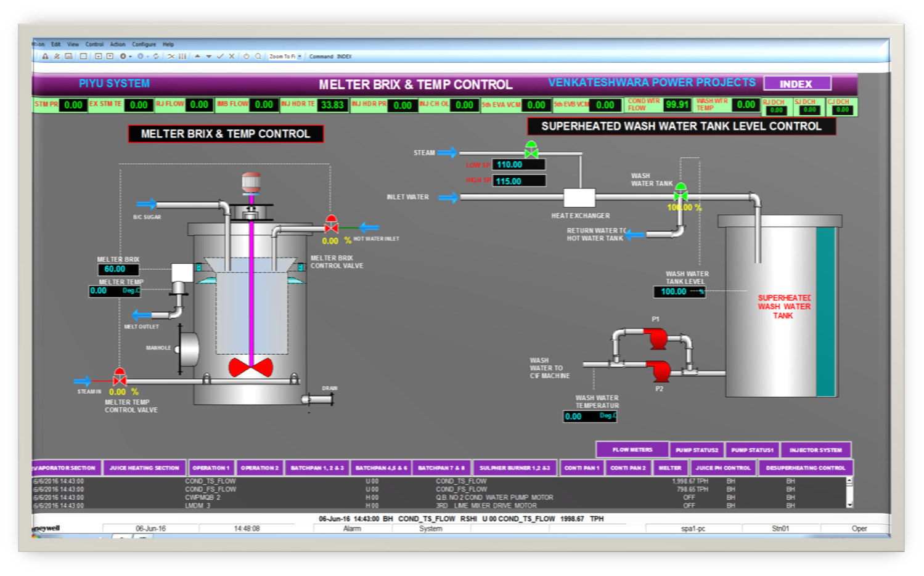Click the MELTER TEMP value field
924x576 pixels.
click(115, 291)
